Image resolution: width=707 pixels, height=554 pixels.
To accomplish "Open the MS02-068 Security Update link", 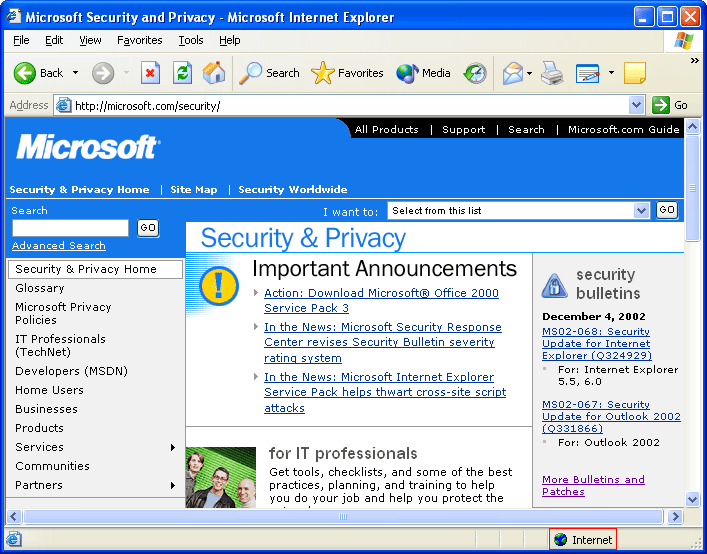I will (596, 343).
